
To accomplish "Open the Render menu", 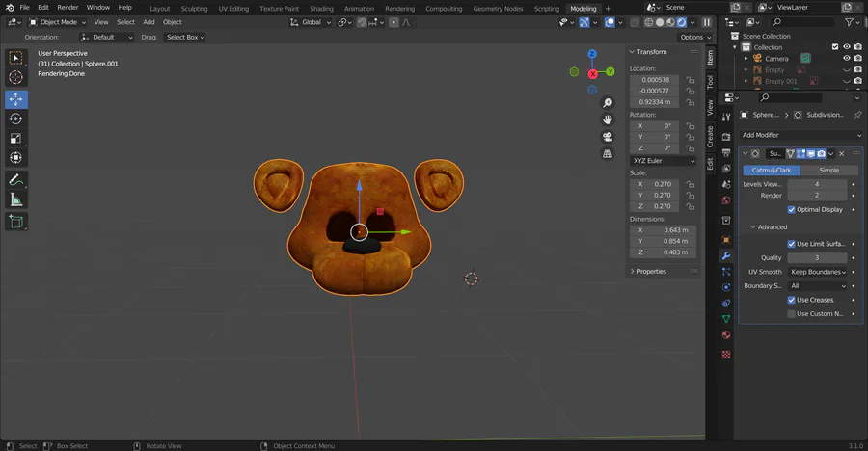I will pos(68,7).
